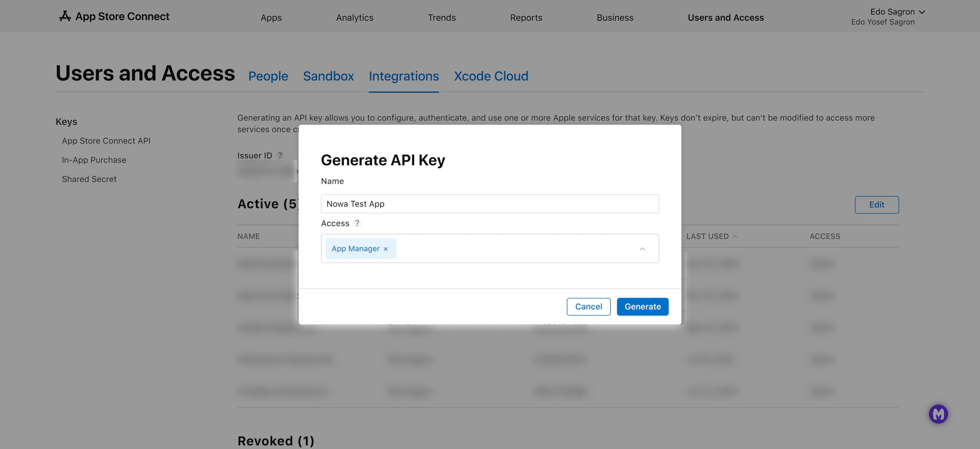Click the App Store Connect API sidebar item
Screen dimensions: 980x449
pyautogui.click(x=106, y=141)
